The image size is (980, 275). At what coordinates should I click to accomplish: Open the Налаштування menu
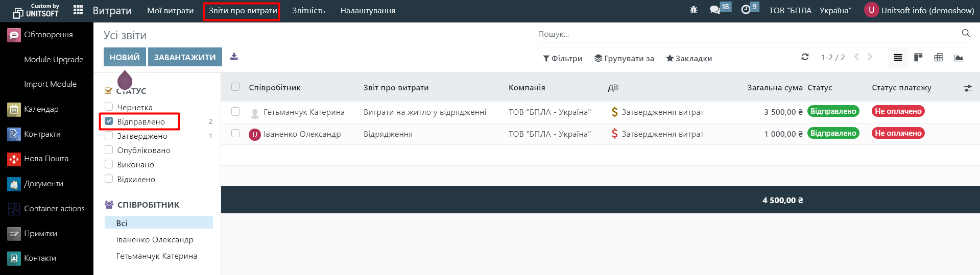[368, 11]
